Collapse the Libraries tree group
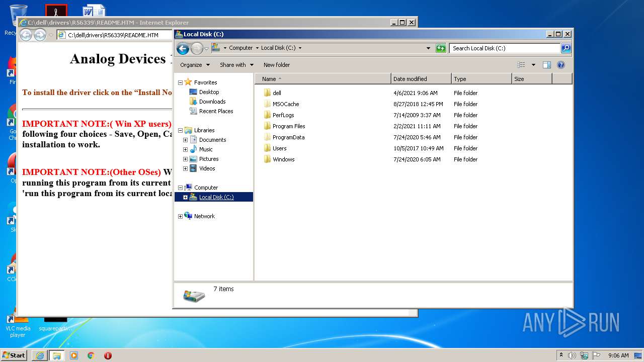Image resolution: width=644 pixels, height=362 pixels. pyautogui.click(x=180, y=130)
